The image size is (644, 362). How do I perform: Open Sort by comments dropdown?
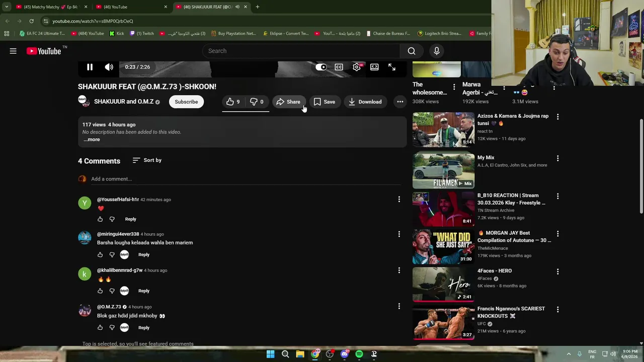click(x=147, y=160)
